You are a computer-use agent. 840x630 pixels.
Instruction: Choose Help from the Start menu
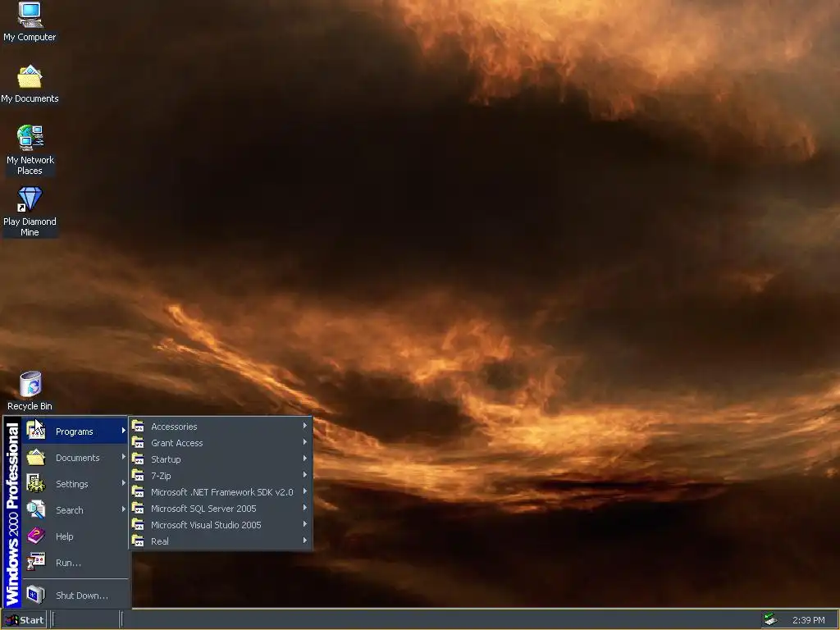(x=75, y=536)
